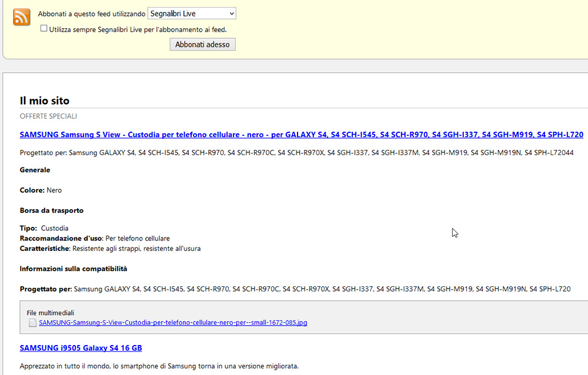588x375 pixels.
Task: Click the OFFERTE SPECIALI subtitle text
Action: 48,116
